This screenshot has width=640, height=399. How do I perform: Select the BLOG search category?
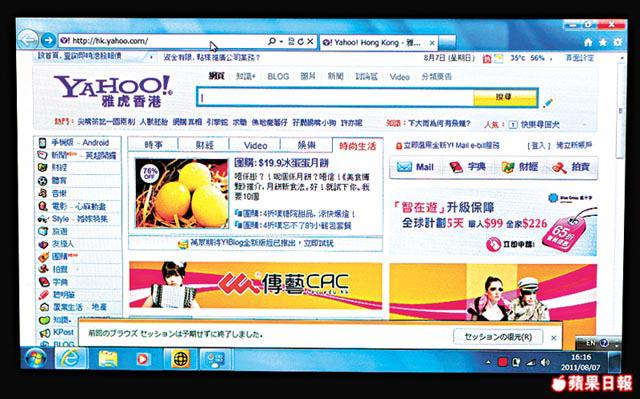tap(278, 76)
